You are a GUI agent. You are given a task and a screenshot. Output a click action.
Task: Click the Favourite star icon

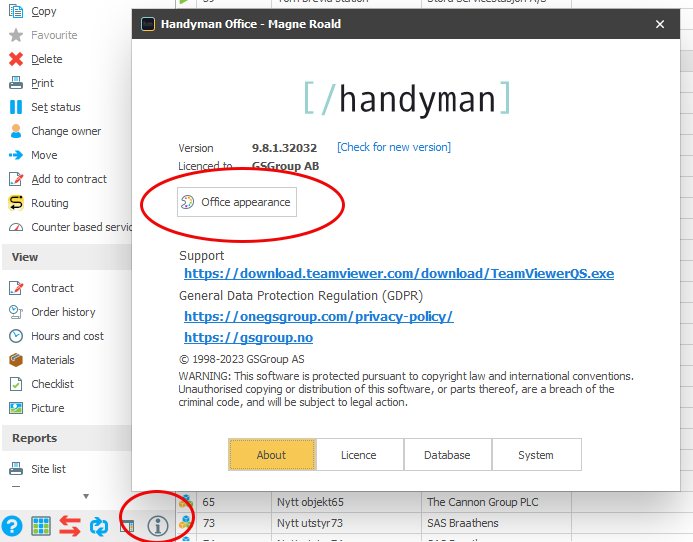(x=16, y=35)
